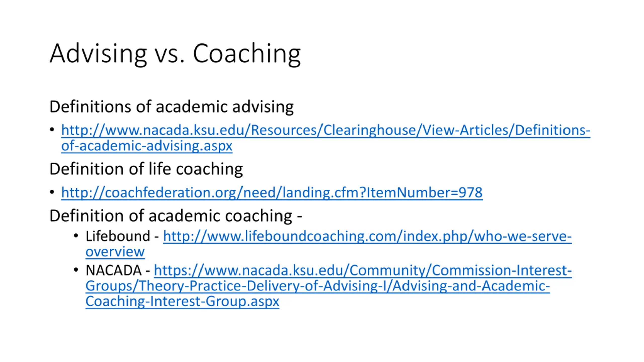The height and width of the screenshot is (362, 644).
Task: Click the 'overview' link text under Lifebound
Action: click(x=115, y=252)
